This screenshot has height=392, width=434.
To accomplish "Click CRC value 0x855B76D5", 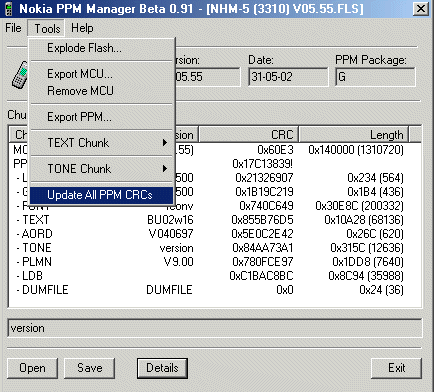I will click(262, 220).
